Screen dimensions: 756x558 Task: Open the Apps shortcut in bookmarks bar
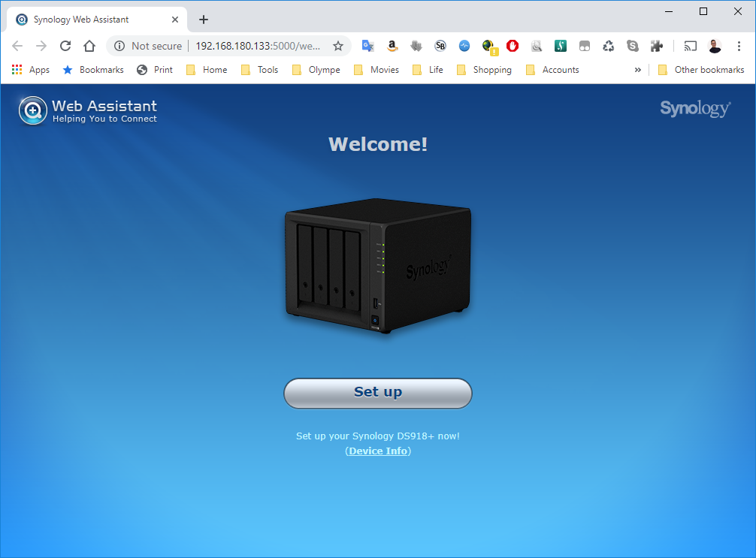[30, 70]
